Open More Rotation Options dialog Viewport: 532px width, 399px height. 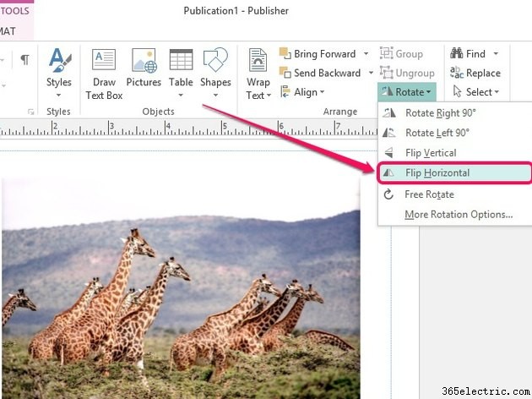pos(454,214)
